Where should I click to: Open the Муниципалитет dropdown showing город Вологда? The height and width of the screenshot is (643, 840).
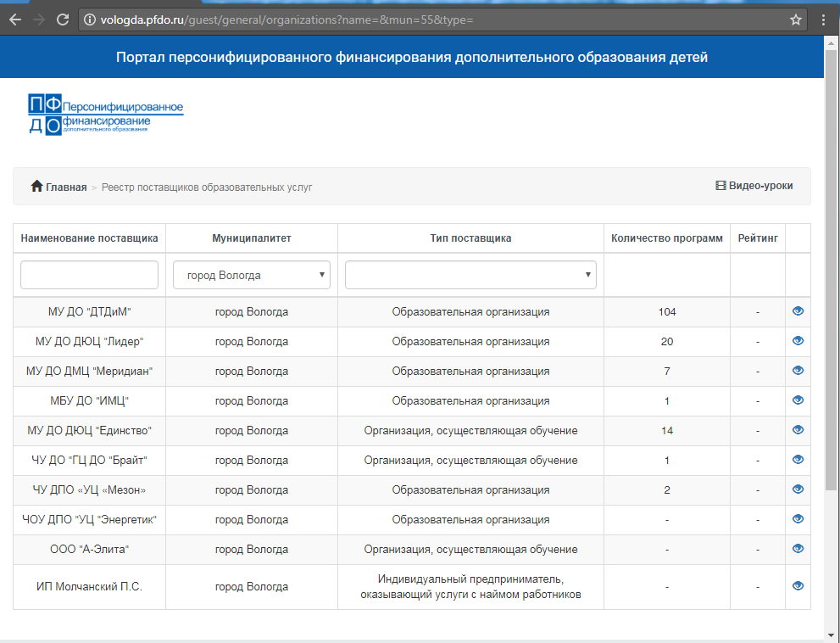pos(251,275)
